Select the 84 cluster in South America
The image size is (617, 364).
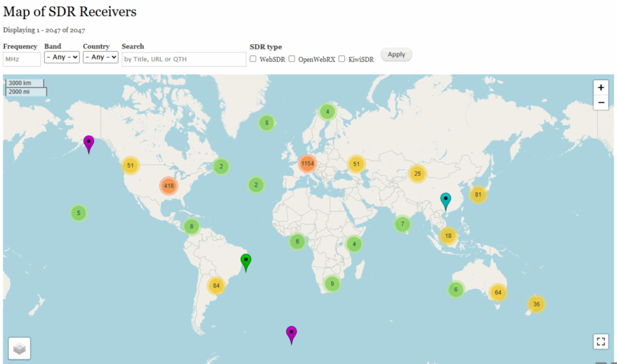(x=216, y=286)
